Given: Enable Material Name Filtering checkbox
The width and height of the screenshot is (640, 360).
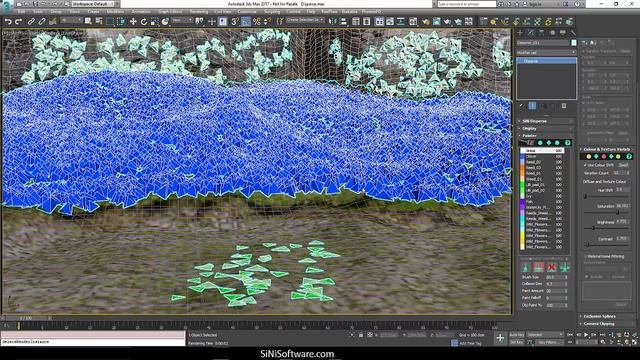Looking at the screenshot, I should pos(585,256).
